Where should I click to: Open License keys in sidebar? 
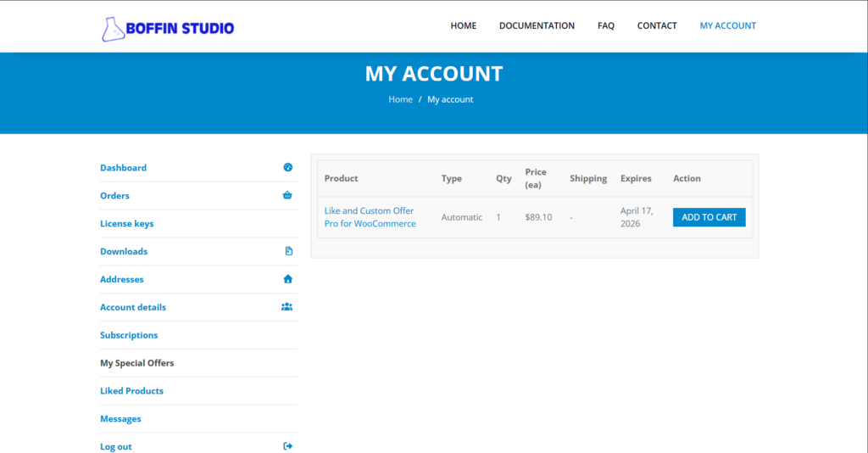(x=126, y=224)
